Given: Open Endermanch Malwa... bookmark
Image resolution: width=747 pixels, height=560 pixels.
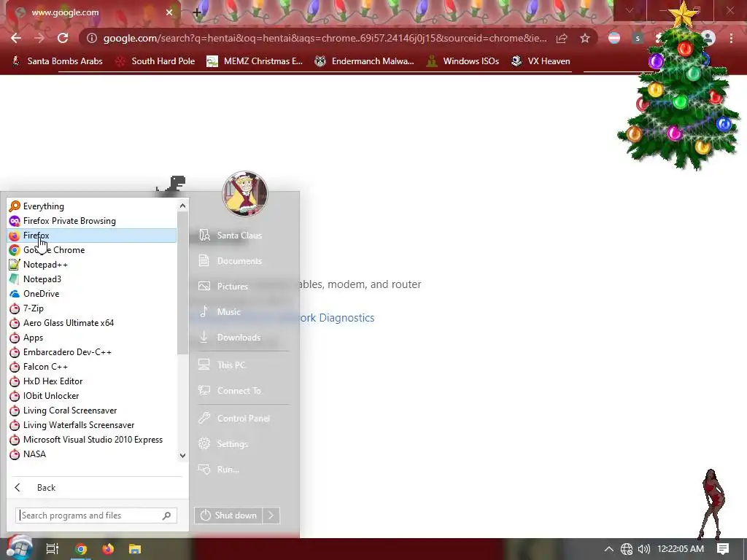Looking at the screenshot, I should [x=365, y=61].
